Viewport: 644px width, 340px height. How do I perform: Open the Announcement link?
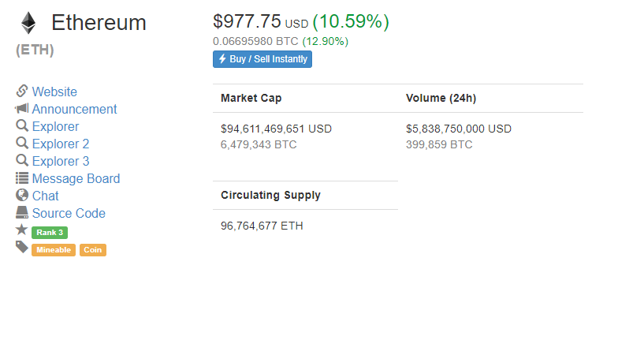pos(74,109)
